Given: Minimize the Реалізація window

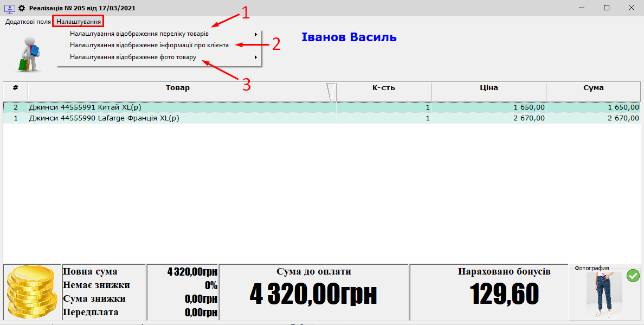Looking at the screenshot, I should pos(582,8).
